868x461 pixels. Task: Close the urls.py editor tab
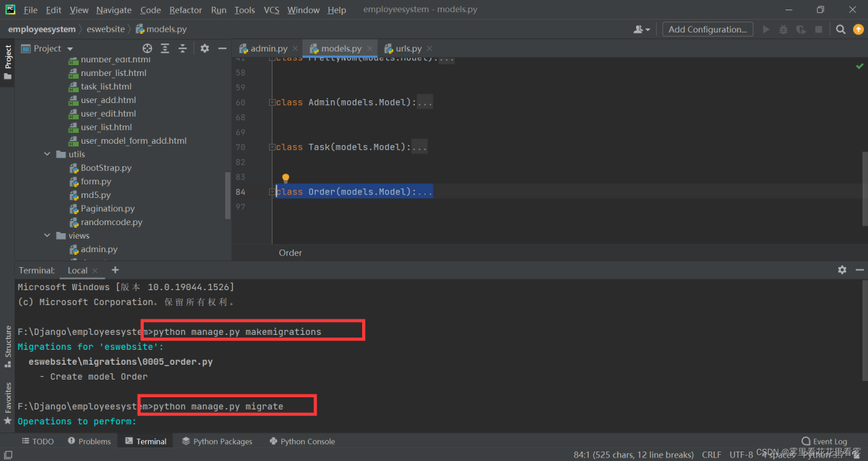pyautogui.click(x=430, y=49)
